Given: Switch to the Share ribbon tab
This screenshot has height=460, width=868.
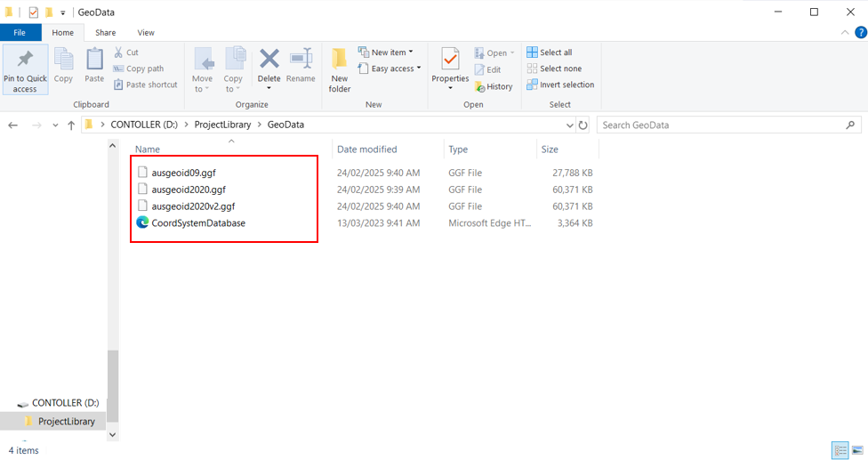Looking at the screenshot, I should coord(105,33).
